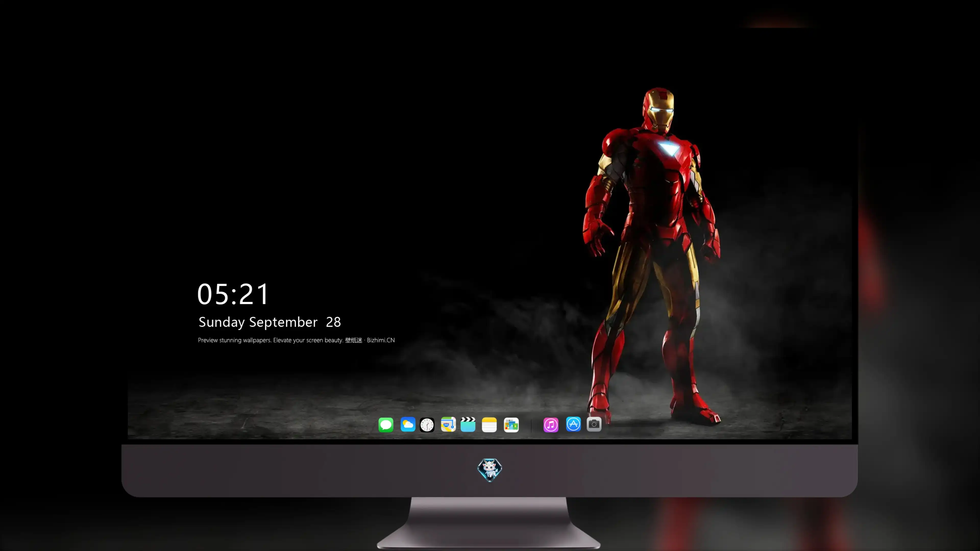The height and width of the screenshot is (551, 980).
Task: Launch the pink iTunes Store icon
Action: point(551,425)
